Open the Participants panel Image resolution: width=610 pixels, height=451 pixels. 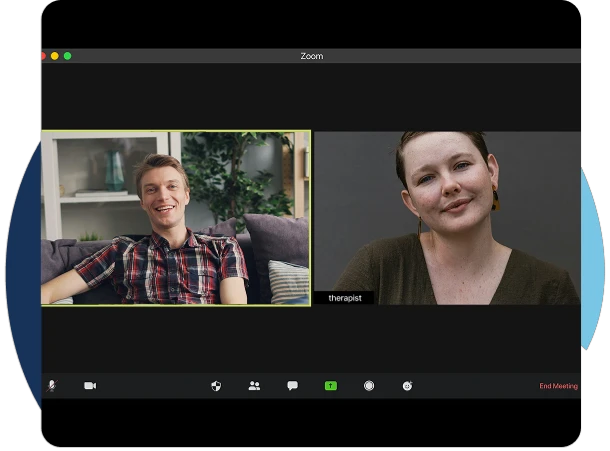[254, 386]
